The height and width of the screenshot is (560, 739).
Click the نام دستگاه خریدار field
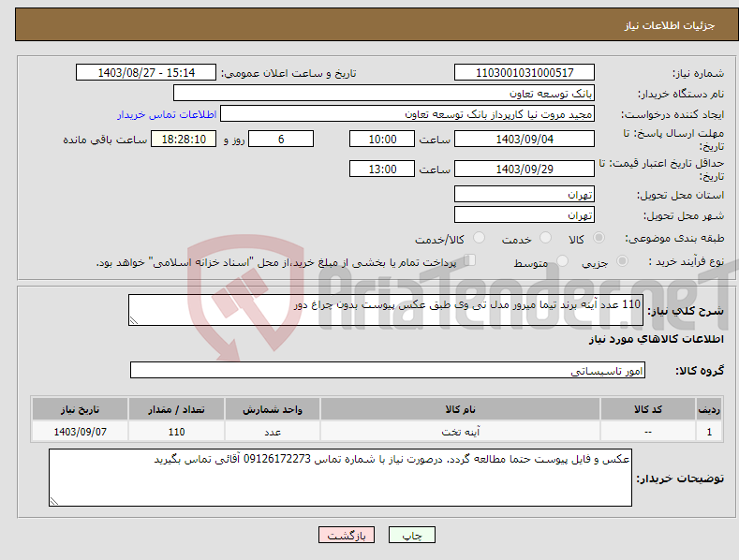point(384,93)
